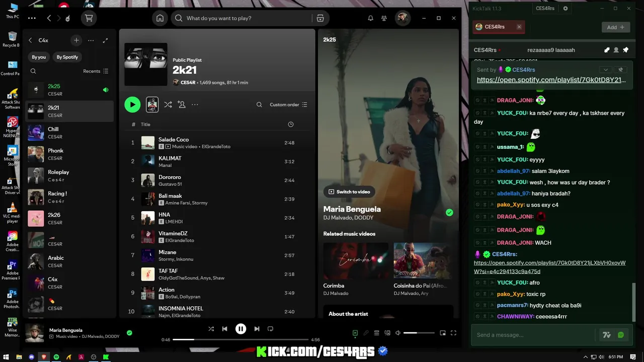Viewport: 644px width, 362px height.
Task: Open Coisinha do Pai related video thumbnail
Action: coord(423,260)
